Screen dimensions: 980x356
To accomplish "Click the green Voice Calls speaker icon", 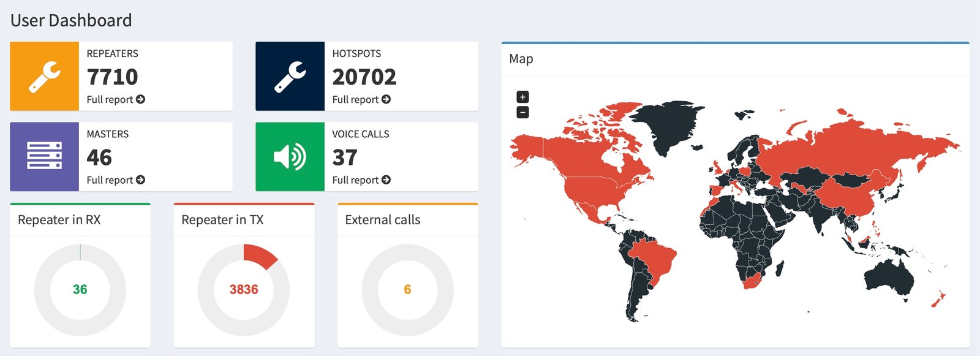I will point(290,157).
